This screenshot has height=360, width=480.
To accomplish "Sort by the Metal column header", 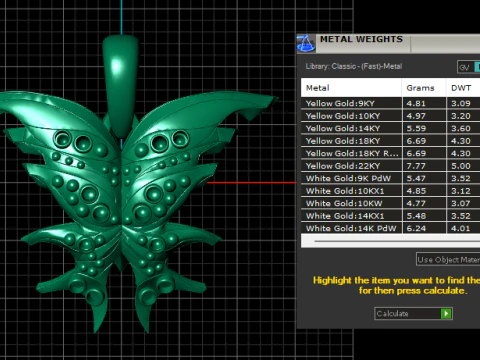I will 351,88.
